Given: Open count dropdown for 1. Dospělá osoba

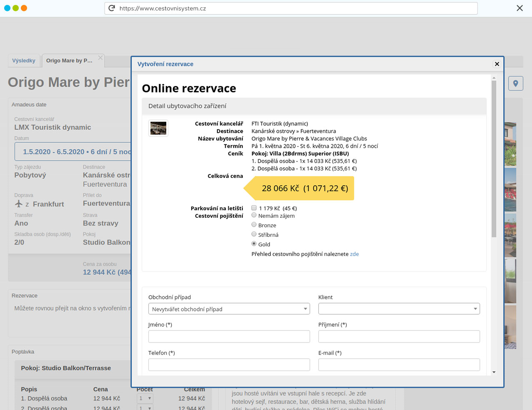Looking at the screenshot, I should pyautogui.click(x=145, y=398).
